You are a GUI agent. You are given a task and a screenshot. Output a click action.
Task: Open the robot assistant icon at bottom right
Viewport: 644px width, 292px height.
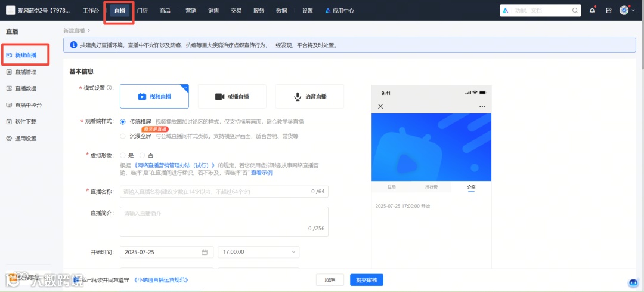[x=634, y=283]
